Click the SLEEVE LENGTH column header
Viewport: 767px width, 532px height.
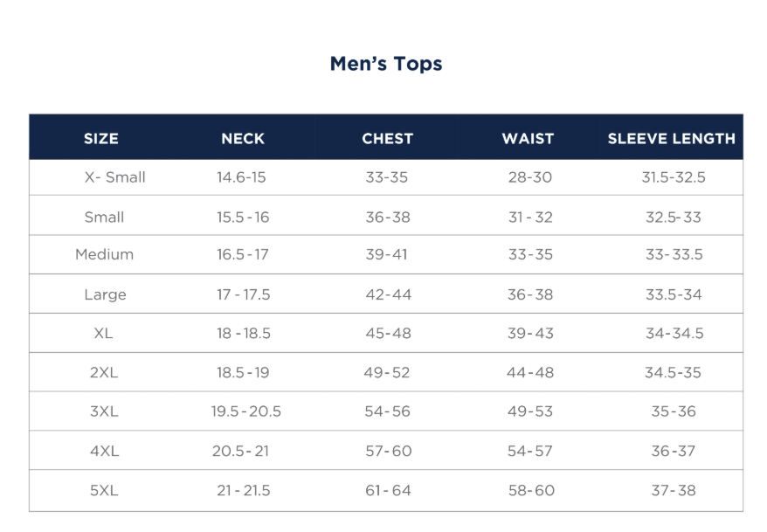[672, 138]
